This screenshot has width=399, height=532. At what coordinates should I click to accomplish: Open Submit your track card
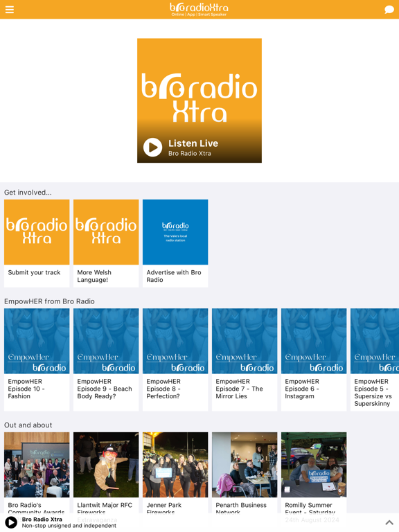(x=37, y=243)
